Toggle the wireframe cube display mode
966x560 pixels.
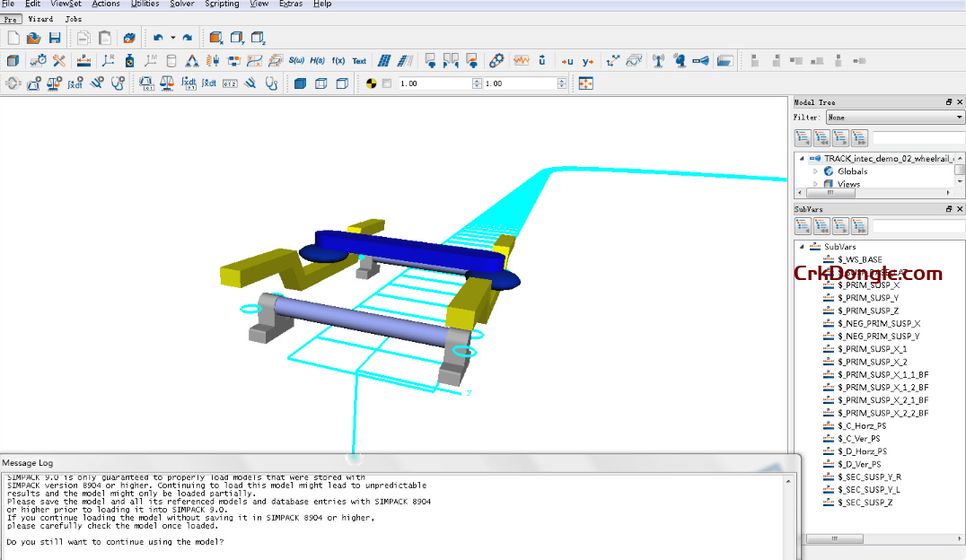pos(342,83)
